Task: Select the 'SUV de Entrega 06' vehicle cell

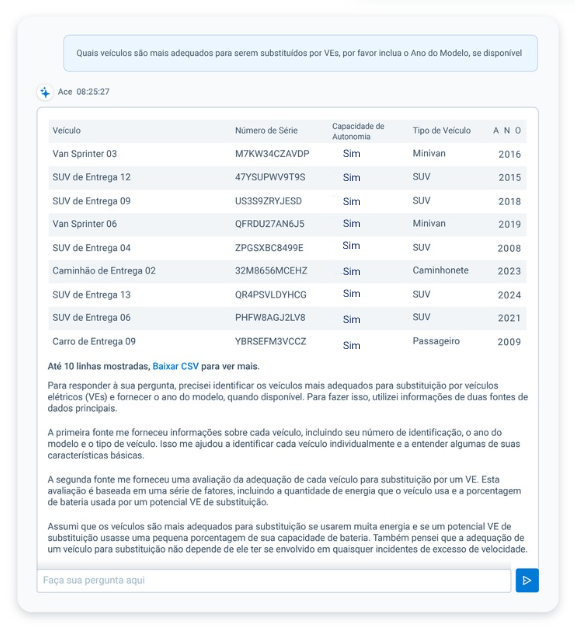Action: 91,318
